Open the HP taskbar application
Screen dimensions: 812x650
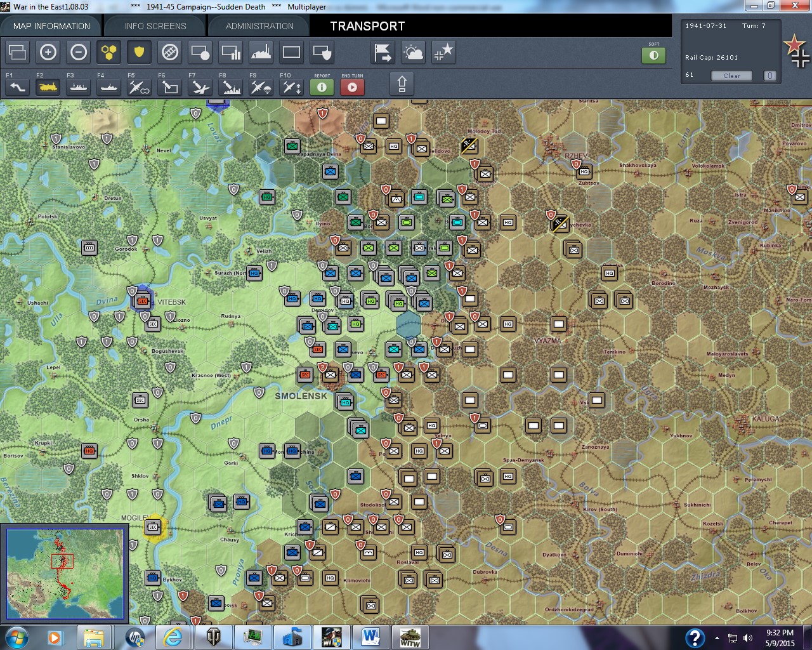(x=133, y=637)
